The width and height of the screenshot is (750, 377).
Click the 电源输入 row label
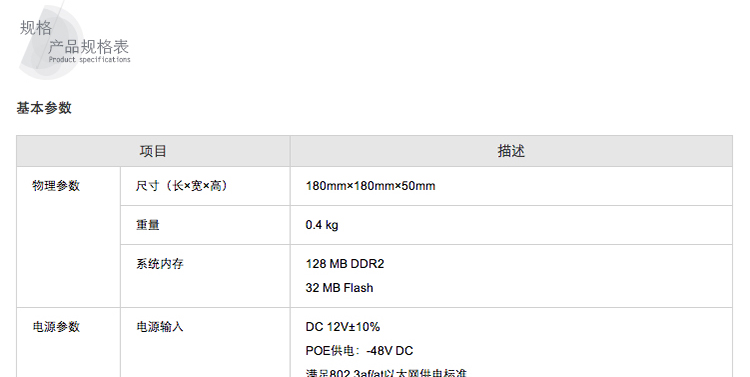pos(160,327)
